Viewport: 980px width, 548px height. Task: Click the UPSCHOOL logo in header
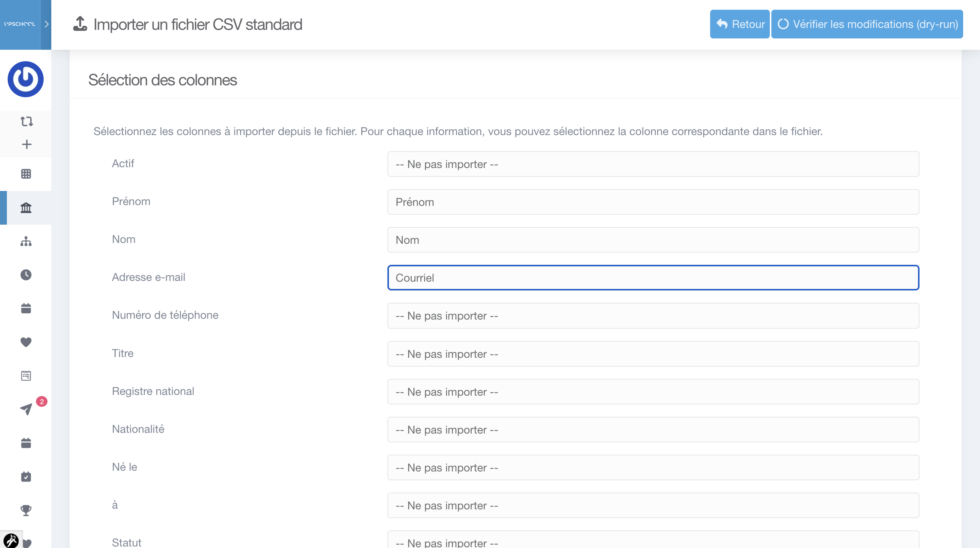pos(20,24)
